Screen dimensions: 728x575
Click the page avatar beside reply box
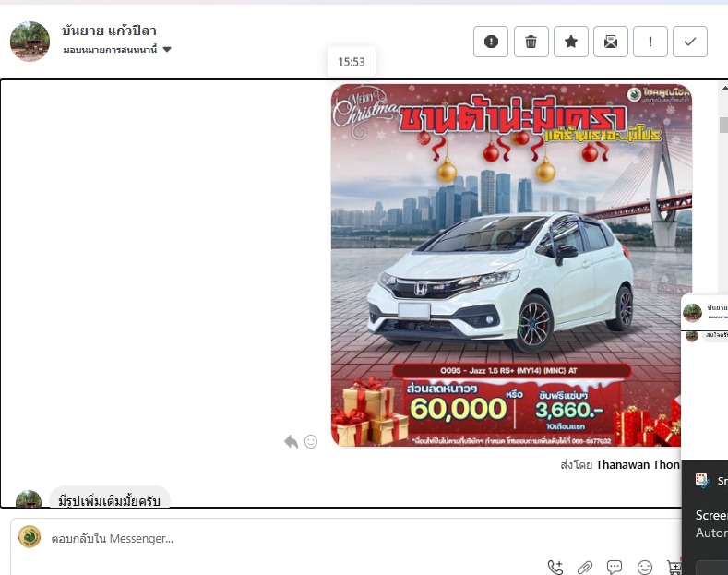pos(30,537)
